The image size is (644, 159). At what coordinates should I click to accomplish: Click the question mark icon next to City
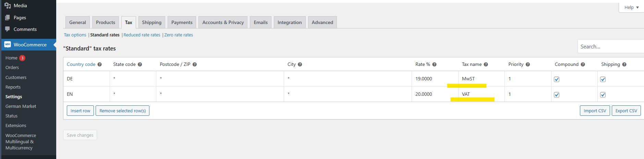(x=300, y=65)
